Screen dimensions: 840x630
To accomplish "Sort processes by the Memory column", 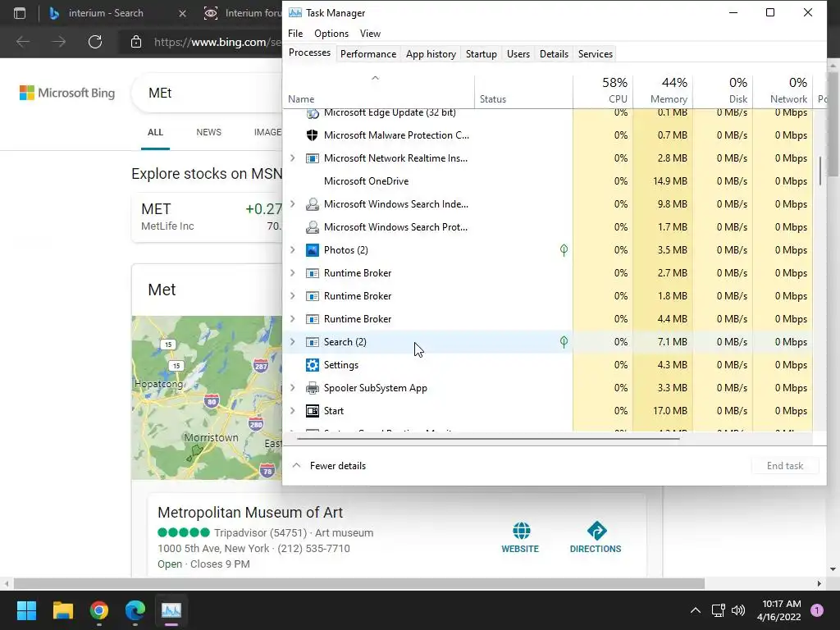I will pyautogui.click(x=663, y=91).
